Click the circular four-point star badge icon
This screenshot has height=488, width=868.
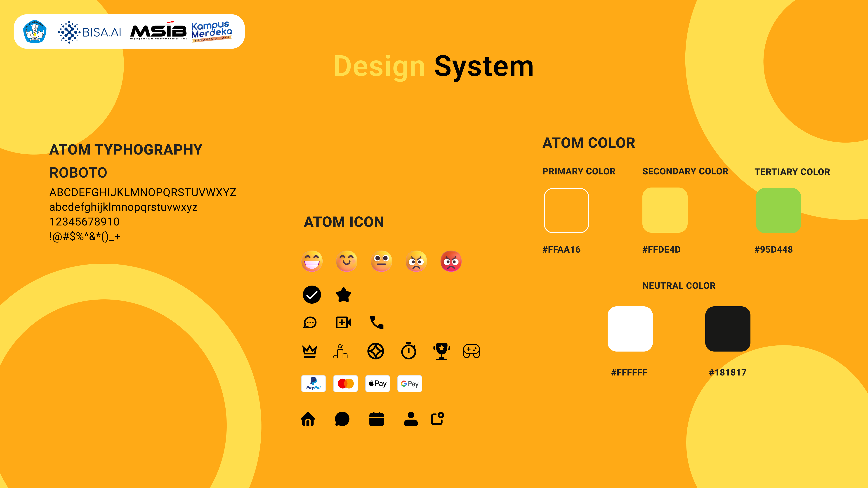tap(376, 351)
